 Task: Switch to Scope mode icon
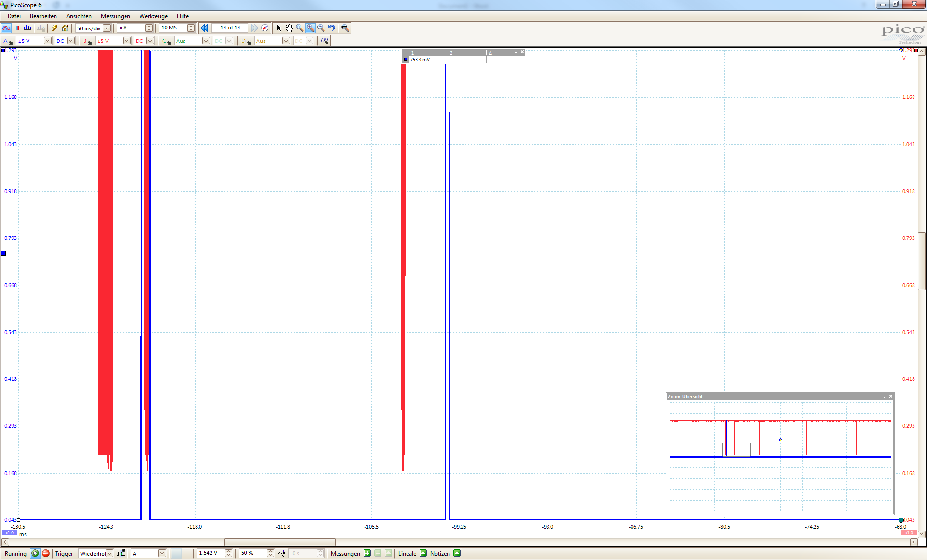pos(6,28)
